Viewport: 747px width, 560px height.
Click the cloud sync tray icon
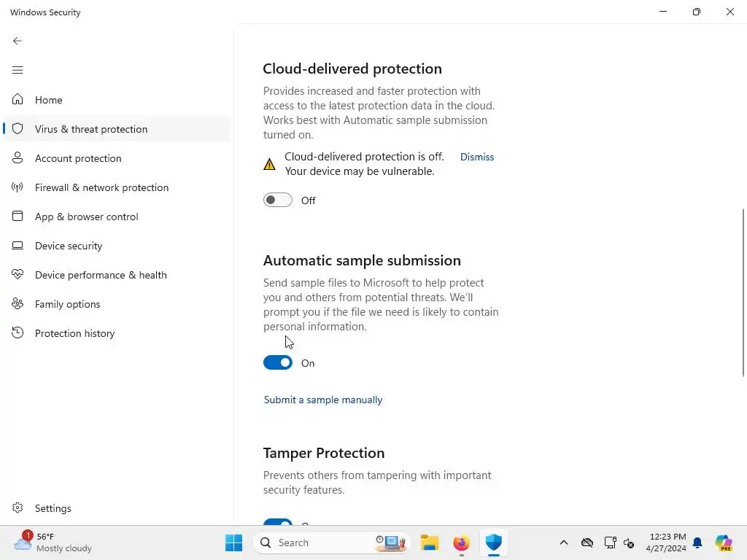click(587, 542)
